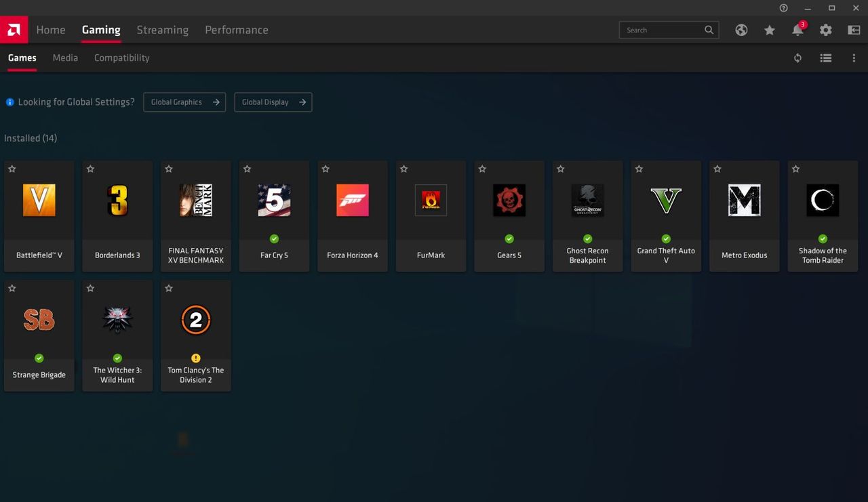The width and height of the screenshot is (868, 502).
Task: Launch the web browser globe icon
Action: click(x=741, y=30)
